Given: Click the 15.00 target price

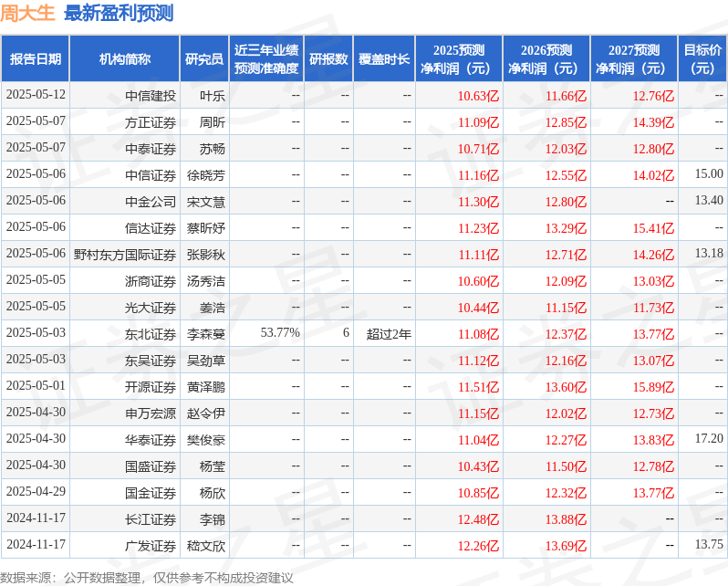Looking at the screenshot, I should pyautogui.click(x=709, y=173).
